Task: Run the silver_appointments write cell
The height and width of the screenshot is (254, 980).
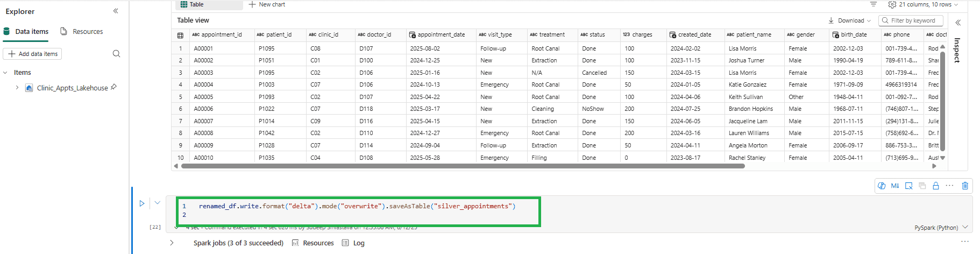Action: [x=142, y=203]
